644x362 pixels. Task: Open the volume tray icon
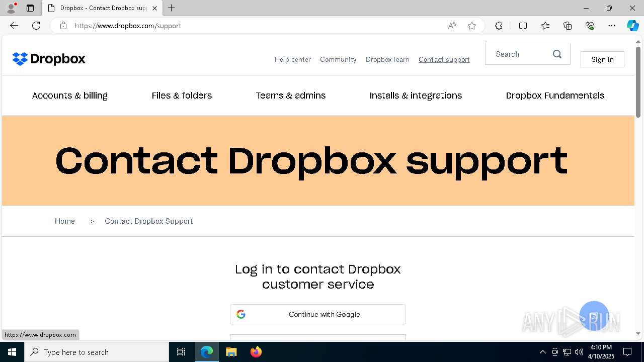(x=579, y=352)
